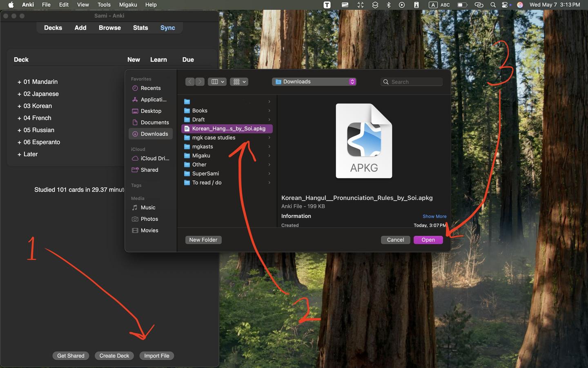Expand the 03 Korean deck
Viewport: 588px width, 368px height.
pyautogui.click(x=19, y=106)
